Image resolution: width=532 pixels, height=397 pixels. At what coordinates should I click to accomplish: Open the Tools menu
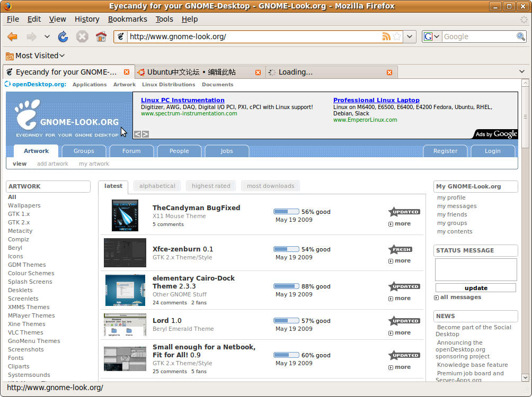164,20
